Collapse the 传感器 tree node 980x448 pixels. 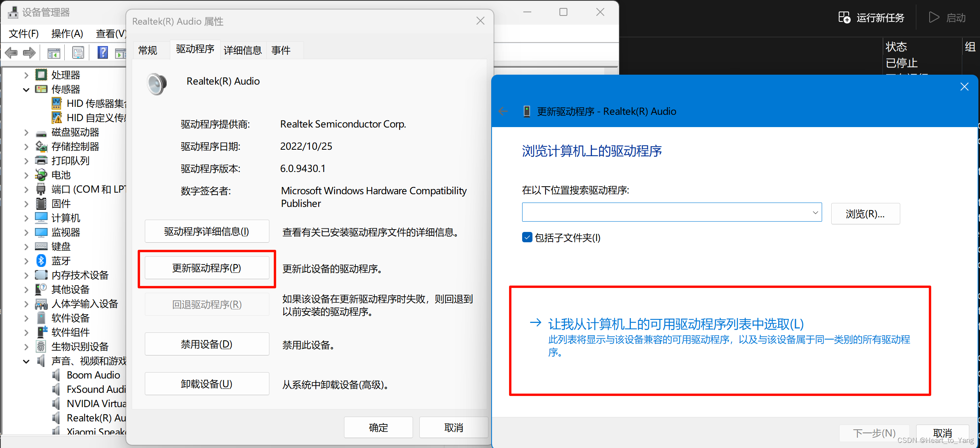pyautogui.click(x=26, y=90)
